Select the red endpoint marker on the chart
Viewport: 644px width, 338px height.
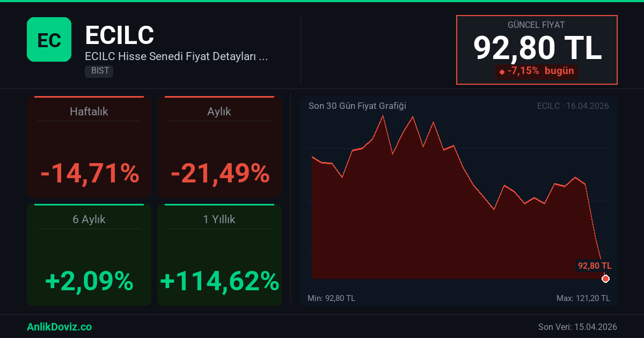[605, 278]
